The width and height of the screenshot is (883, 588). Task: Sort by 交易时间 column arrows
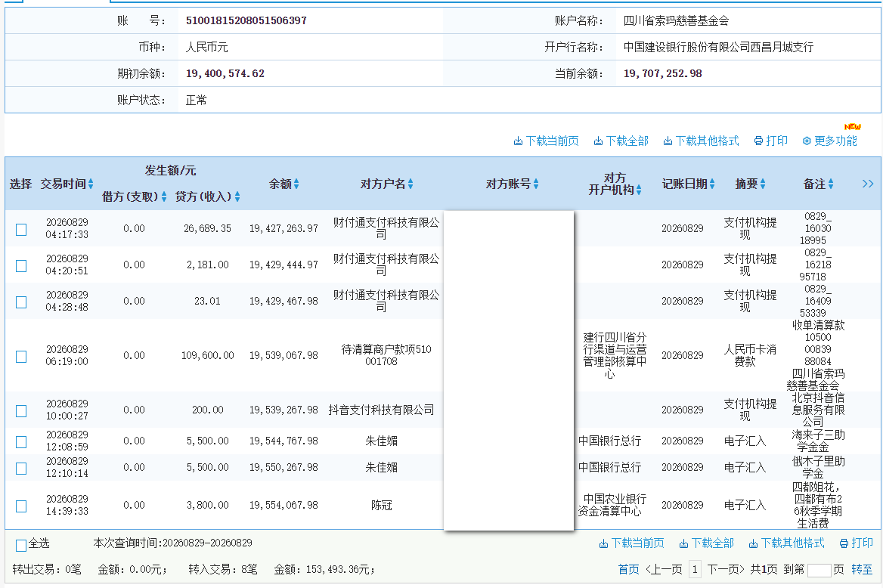(91, 184)
